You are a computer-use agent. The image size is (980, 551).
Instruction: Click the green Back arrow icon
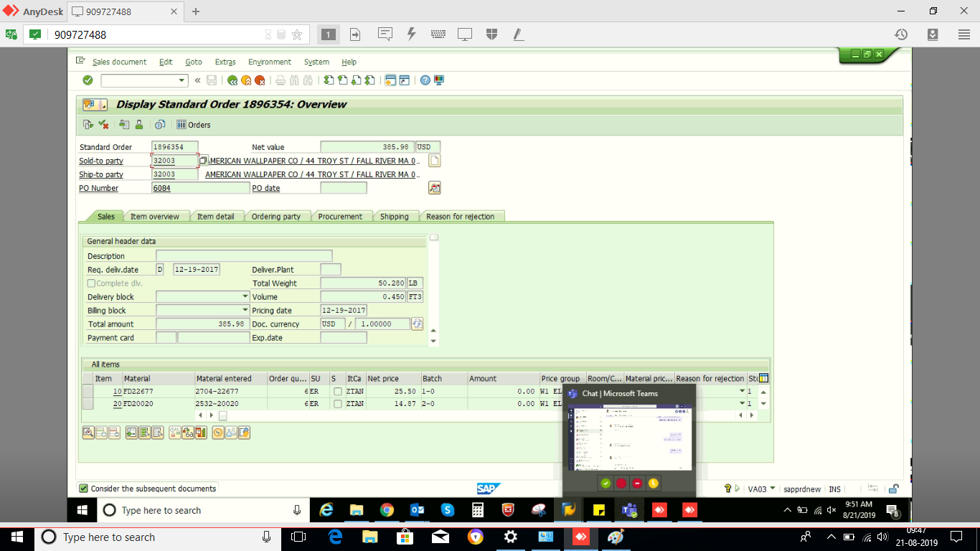click(232, 80)
